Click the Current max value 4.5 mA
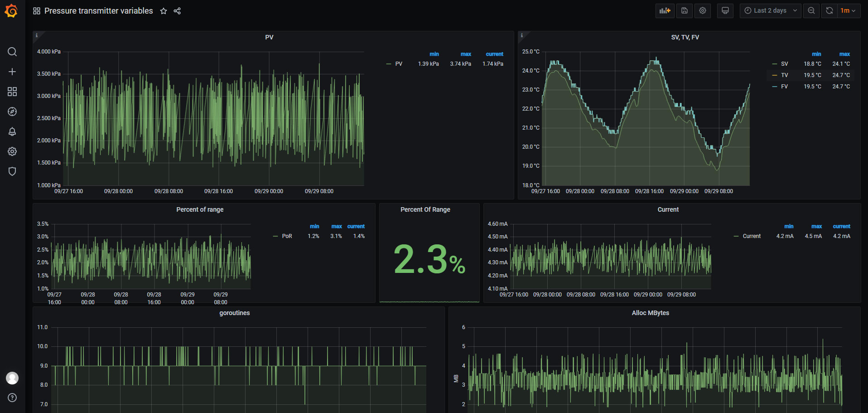The height and width of the screenshot is (413, 868). (813, 236)
